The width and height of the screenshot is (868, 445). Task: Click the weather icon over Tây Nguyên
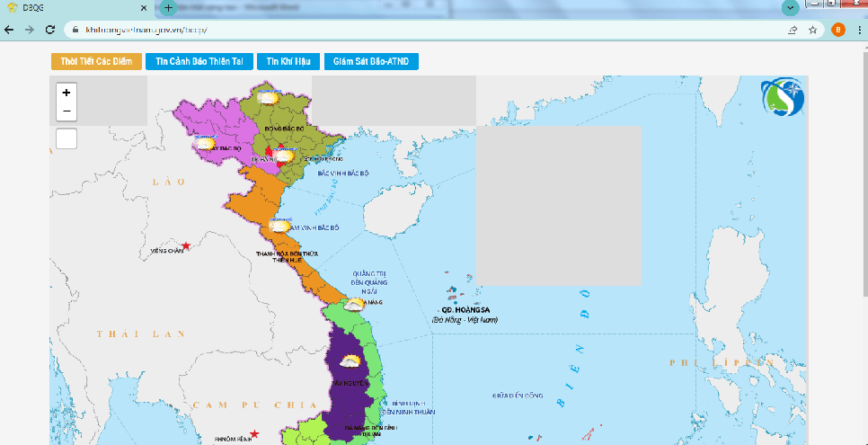pos(350,362)
